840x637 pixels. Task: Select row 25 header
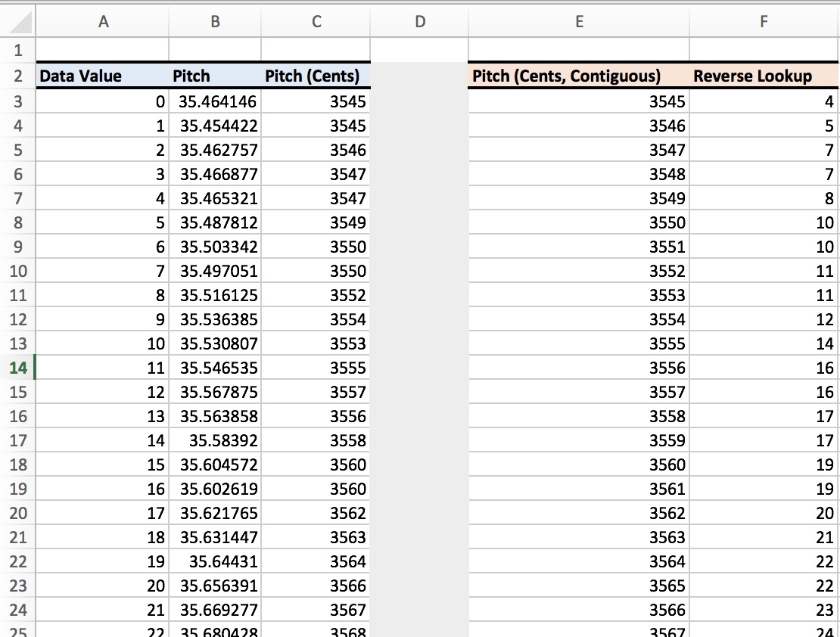[x=17, y=632]
